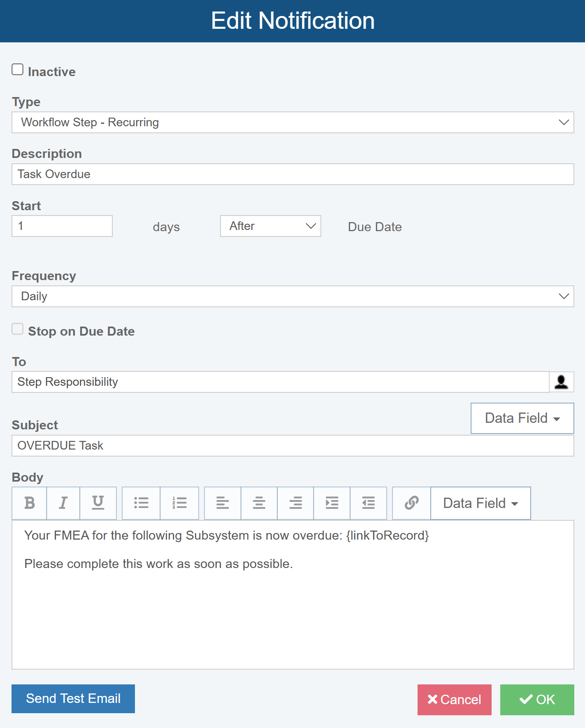Open the Type dropdown
The height and width of the screenshot is (728, 585).
click(x=292, y=123)
